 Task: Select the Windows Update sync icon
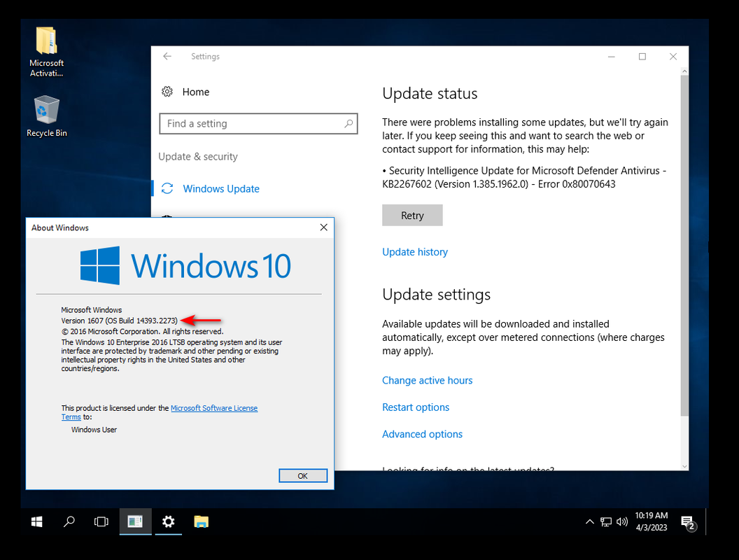click(167, 188)
